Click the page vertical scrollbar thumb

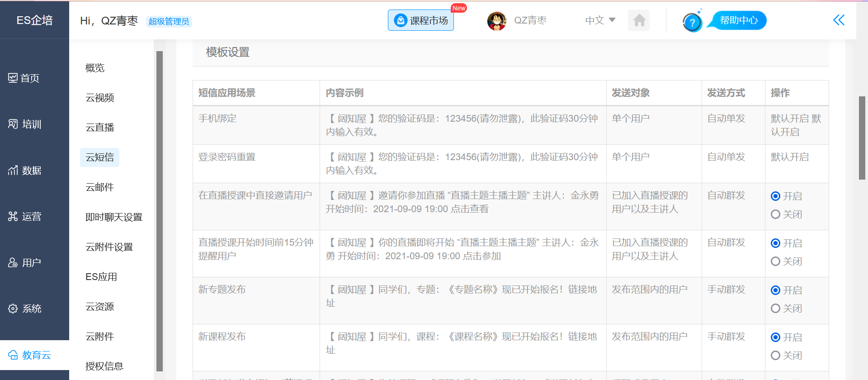coord(862,138)
